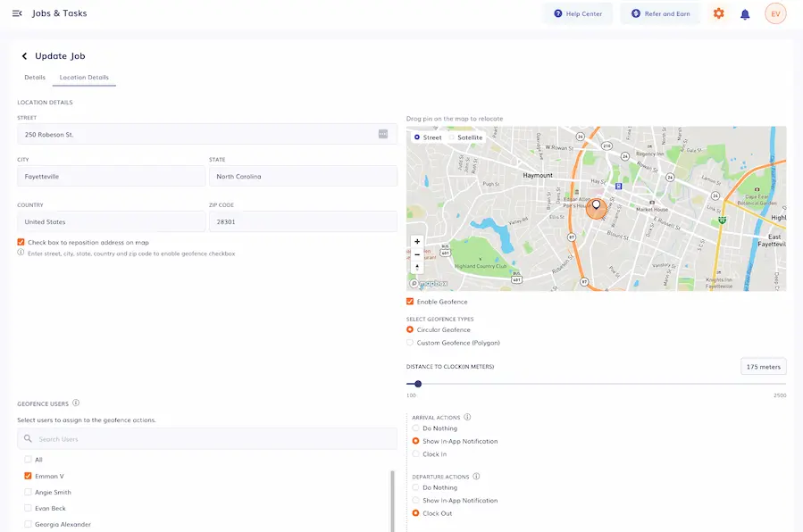Click the ellipsis icon in Street field
803x532 pixels.
(x=383, y=134)
